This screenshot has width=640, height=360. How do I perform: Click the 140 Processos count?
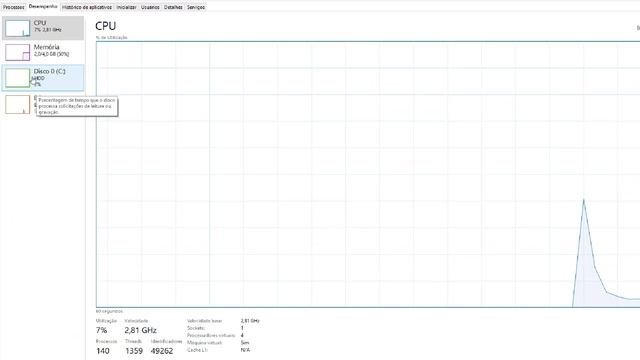click(102, 351)
